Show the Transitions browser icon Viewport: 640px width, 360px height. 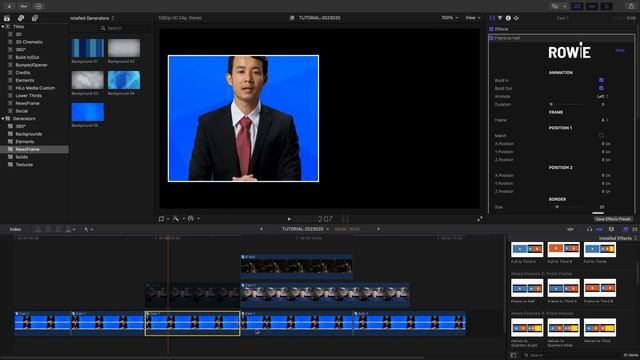coord(635,229)
